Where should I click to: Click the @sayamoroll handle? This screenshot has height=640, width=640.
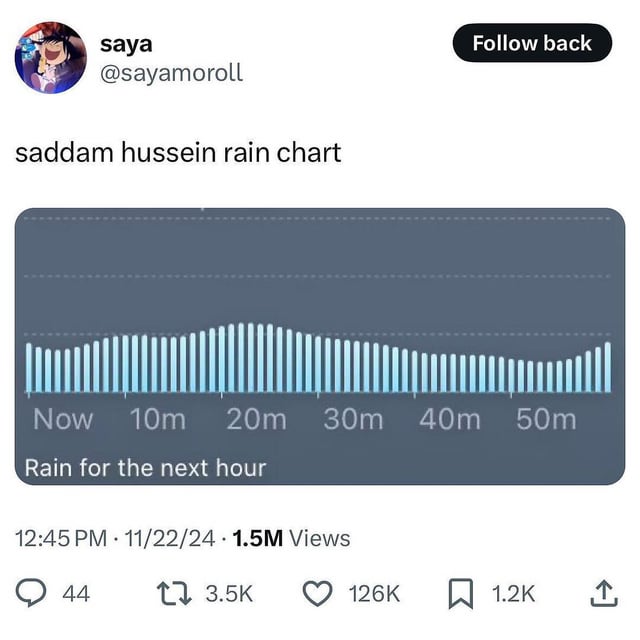click(x=171, y=73)
